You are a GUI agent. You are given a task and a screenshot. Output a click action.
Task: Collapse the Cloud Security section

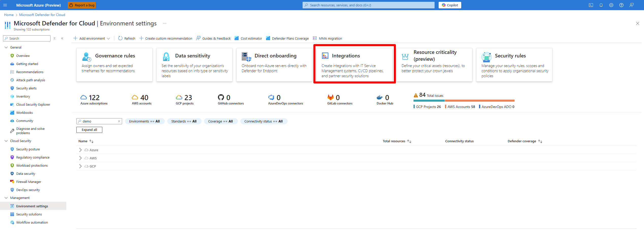point(6,141)
